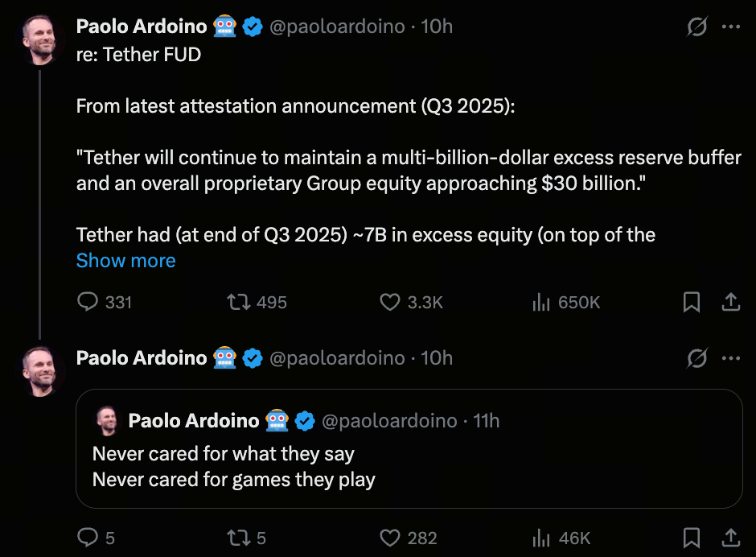The height and width of the screenshot is (557, 756).
Task: Like the second tweet with 282 likes
Action: 390,538
